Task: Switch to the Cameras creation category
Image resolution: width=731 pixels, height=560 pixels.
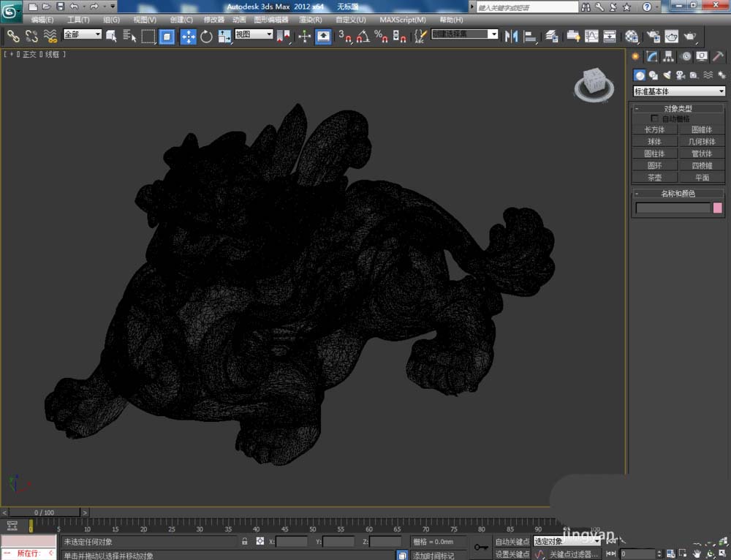Action: pyautogui.click(x=680, y=75)
